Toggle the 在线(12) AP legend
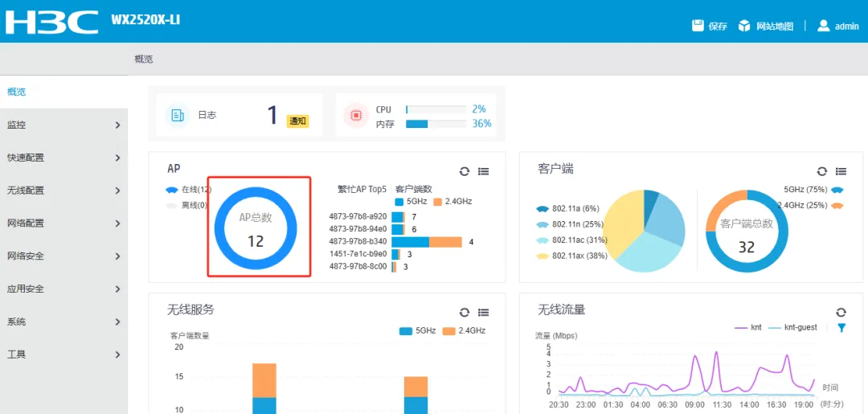This screenshot has height=414, width=868. click(x=188, y=190)
